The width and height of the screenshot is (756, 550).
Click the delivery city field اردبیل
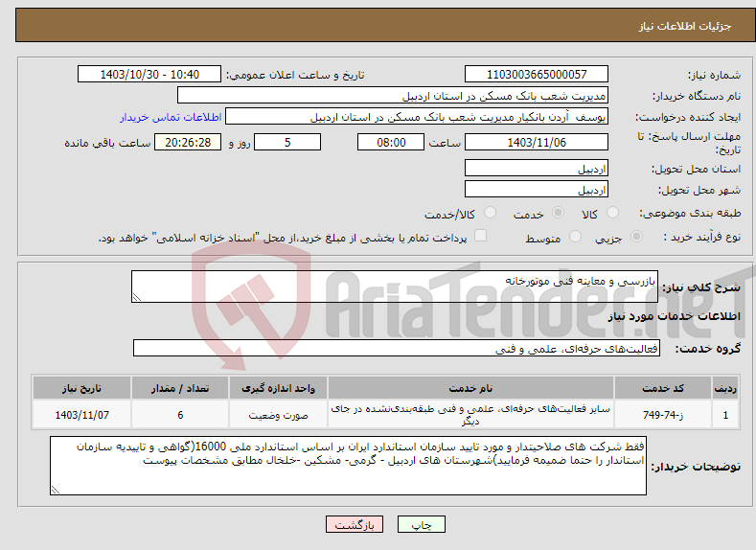click(537, 190)
